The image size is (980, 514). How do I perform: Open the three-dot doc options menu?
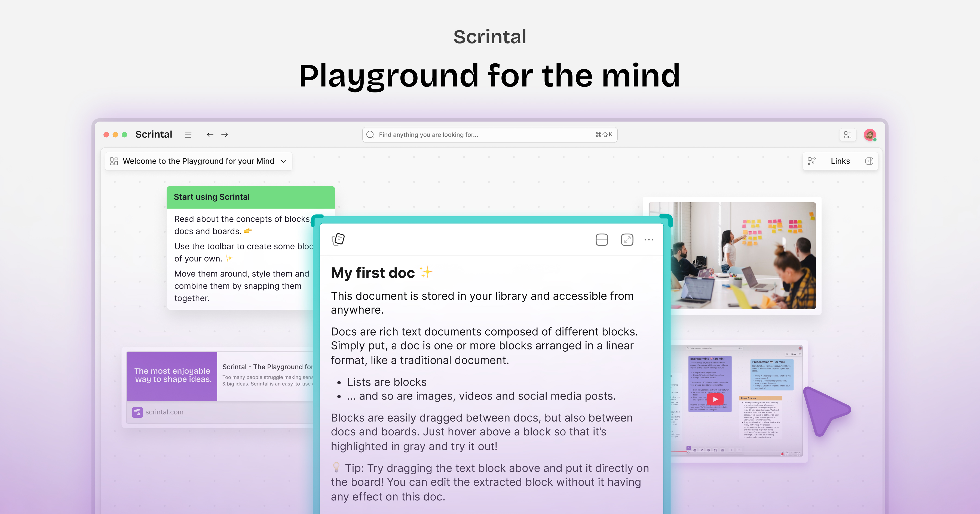click(649, 240)
